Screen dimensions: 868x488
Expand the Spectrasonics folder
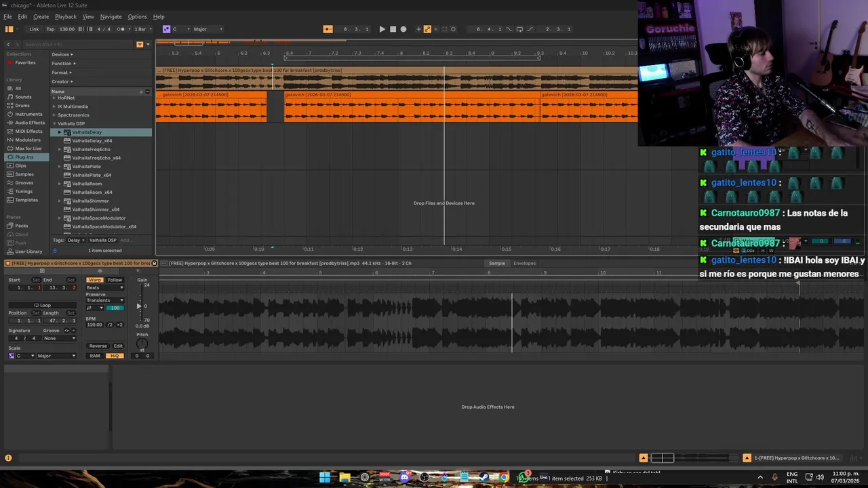tap(54, 115)
